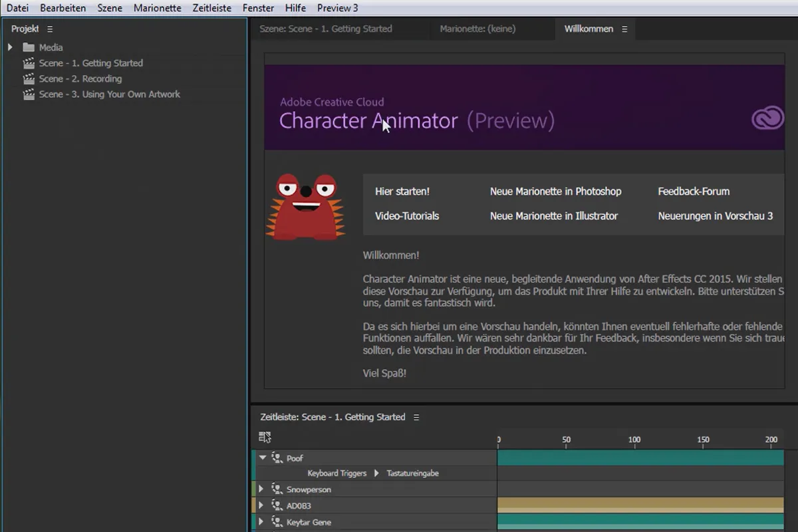Click the Scene 3 clapperboard icon
Image resolution: width=798 pixels, height=532 pixels.
tap(29, 94)
